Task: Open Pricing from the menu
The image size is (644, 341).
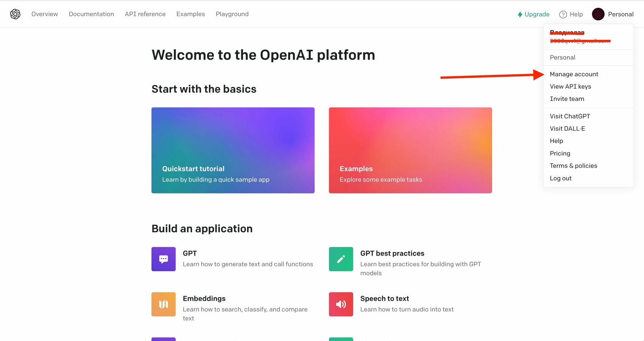Action: tap(560, 153)
